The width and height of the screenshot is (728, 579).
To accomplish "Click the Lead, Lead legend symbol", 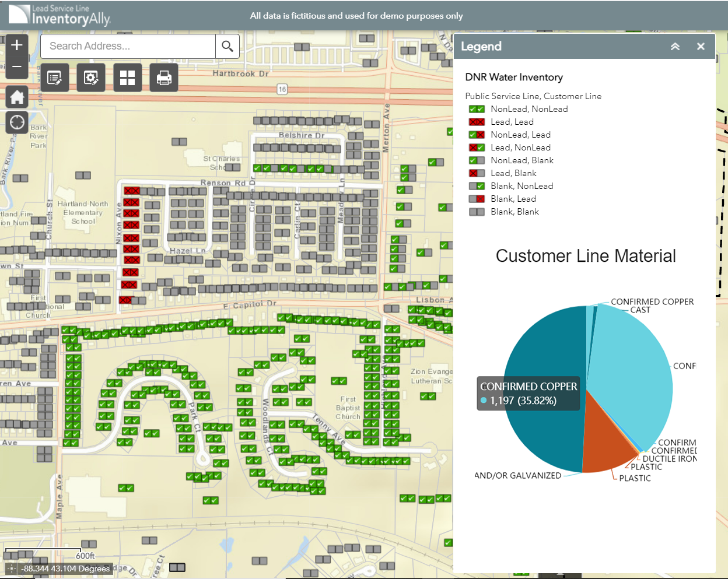I will pos(477,122).
